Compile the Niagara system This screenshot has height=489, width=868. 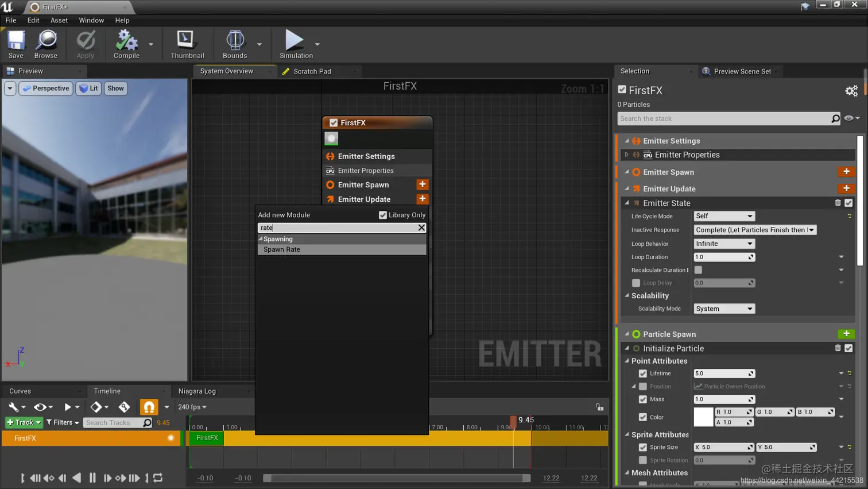pos(126,45)
